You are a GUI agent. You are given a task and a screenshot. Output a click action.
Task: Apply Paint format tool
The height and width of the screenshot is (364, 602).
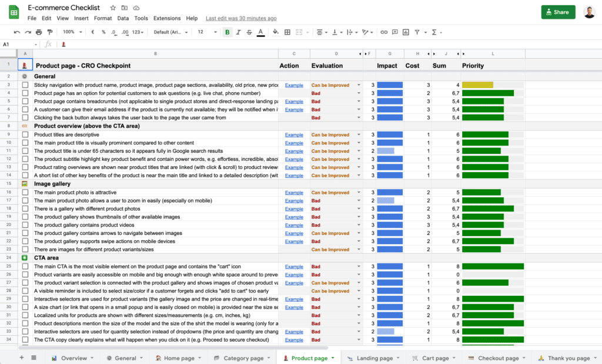[50, 32]
